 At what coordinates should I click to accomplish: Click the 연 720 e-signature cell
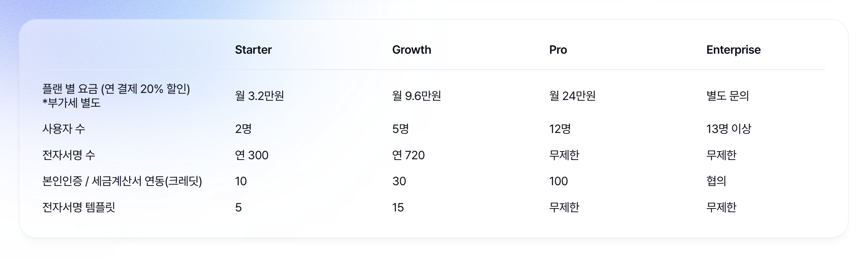(x=408, y=155)
